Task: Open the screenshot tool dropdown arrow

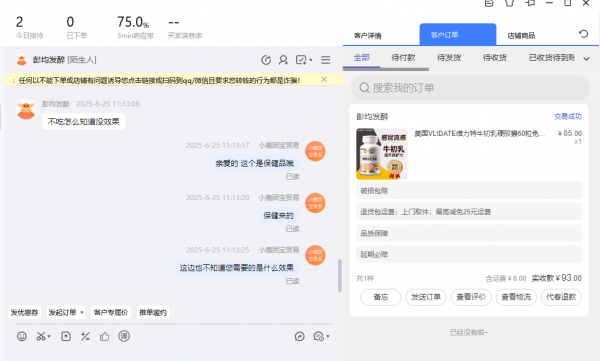Action: click(49, 337)
